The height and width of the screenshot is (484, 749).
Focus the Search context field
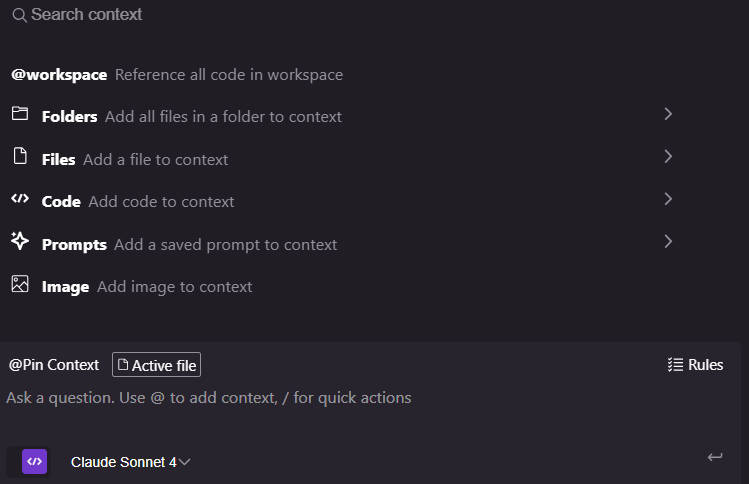coord(373,15)
